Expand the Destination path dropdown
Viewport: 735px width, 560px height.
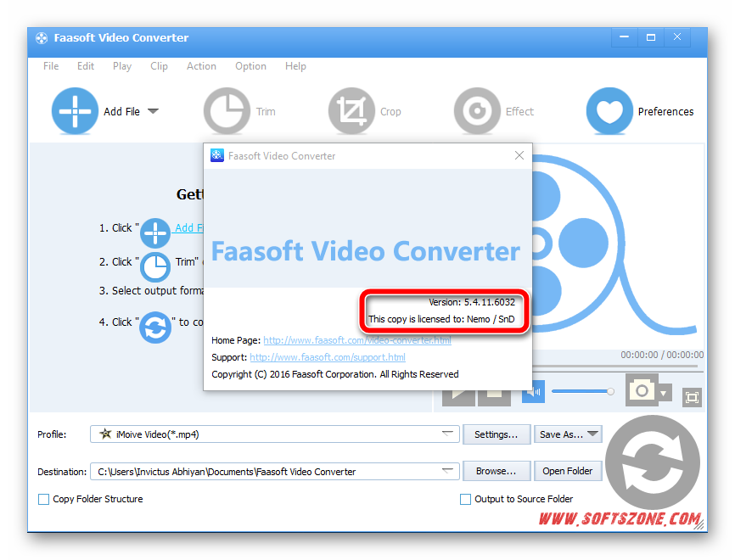(449, 471)
